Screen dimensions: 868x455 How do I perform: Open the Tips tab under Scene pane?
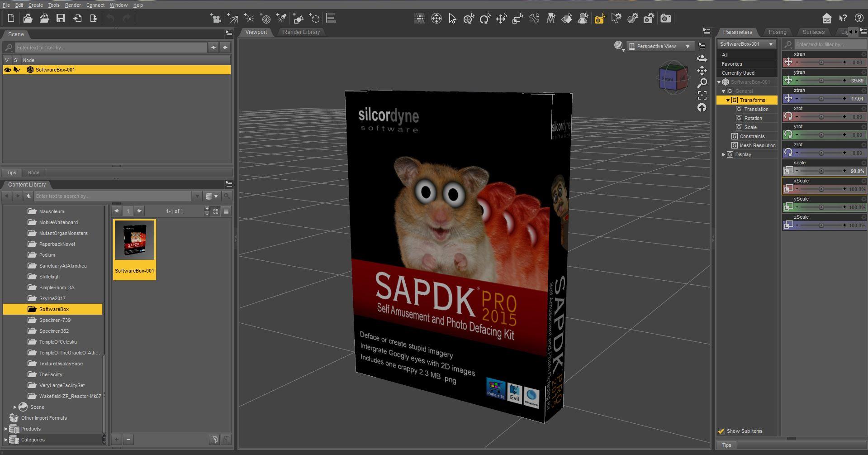tap(12, 172)
